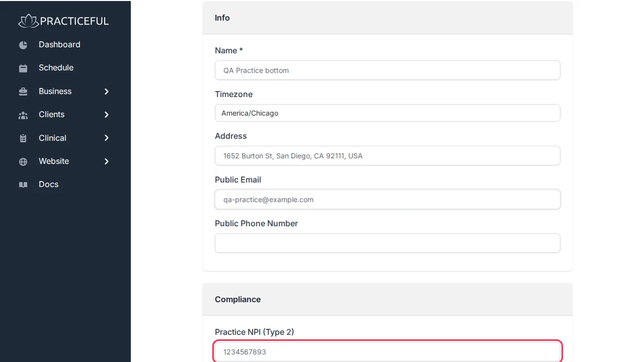Click the Public Email label
This screenshot has height=362, width=644.
click(238, 179)
